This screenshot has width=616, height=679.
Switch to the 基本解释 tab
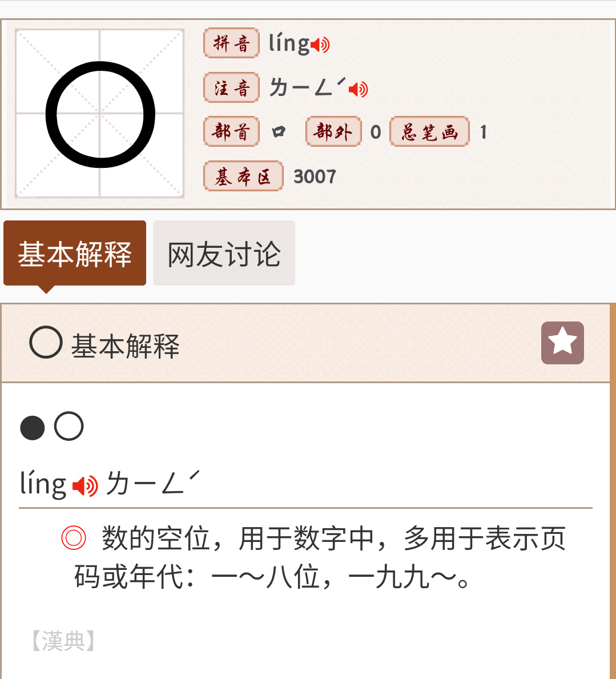(75, 254)
